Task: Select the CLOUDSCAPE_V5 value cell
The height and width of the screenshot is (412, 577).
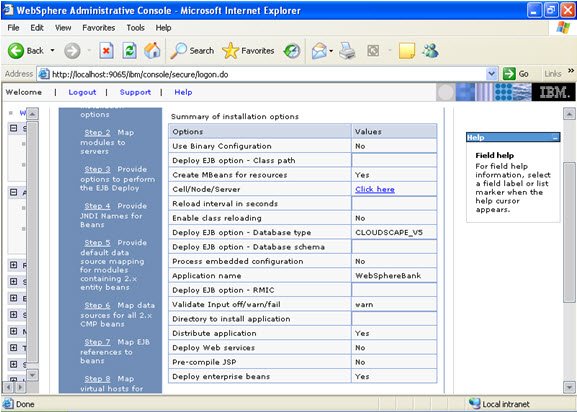Action: (x=394, y=232)
